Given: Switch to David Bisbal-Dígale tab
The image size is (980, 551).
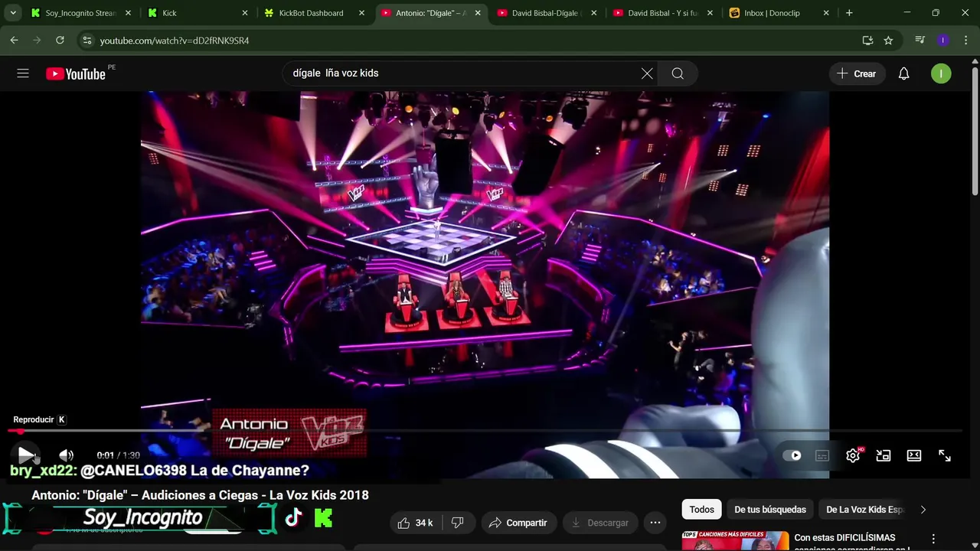Looking at the screenshot, I should pyautogui.click(x=545, y=13).
